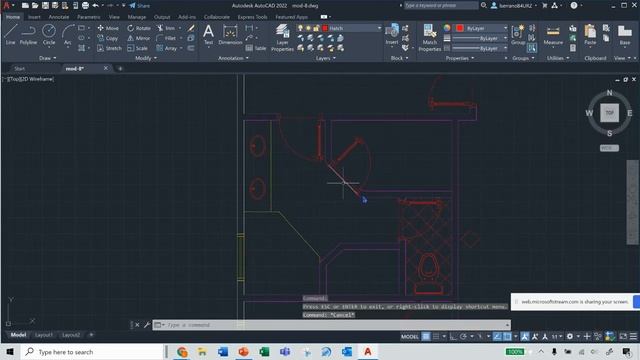640x360 pixels.
Task: Toggle polar tracking in status bar
Action: [463, 336]
